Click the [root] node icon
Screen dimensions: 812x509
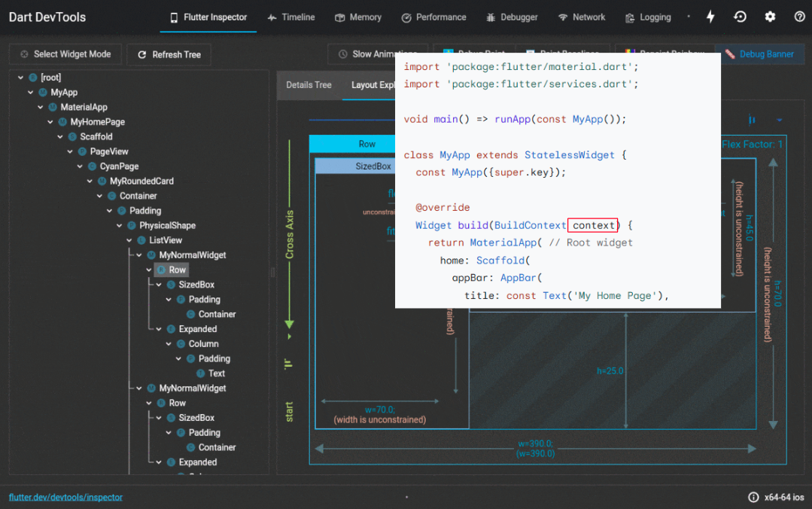point(33,78)
